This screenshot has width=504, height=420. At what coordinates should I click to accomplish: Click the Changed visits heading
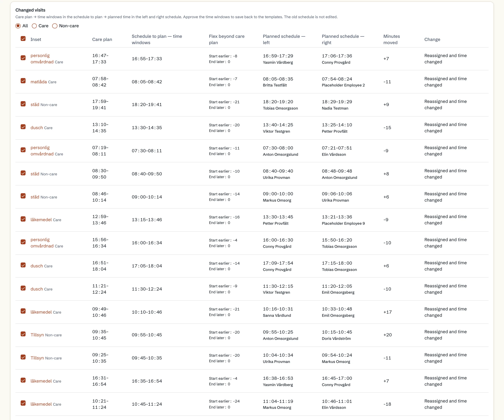(30, 10)
